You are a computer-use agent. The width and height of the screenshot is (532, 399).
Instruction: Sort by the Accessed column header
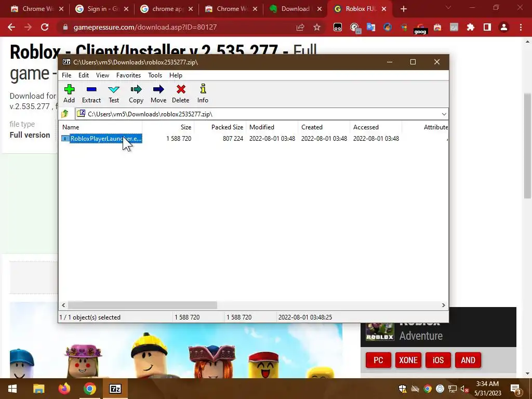pyautogui.click(x=376, y=127)
